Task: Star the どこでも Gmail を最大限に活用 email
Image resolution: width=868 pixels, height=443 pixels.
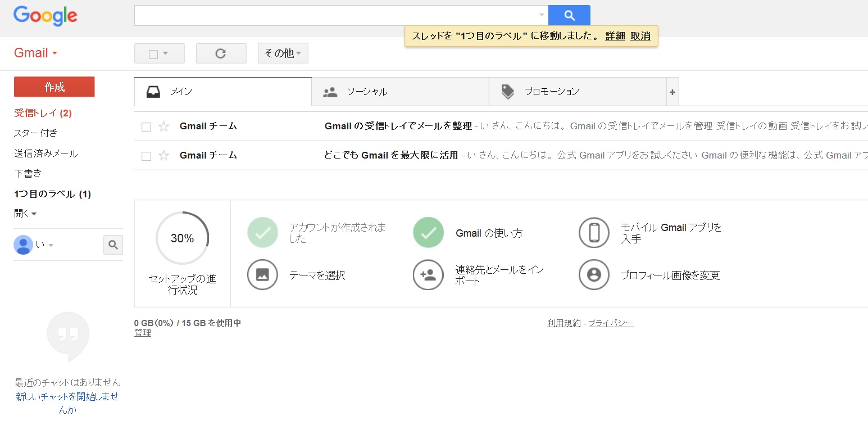Action: [x=163, y=155]
